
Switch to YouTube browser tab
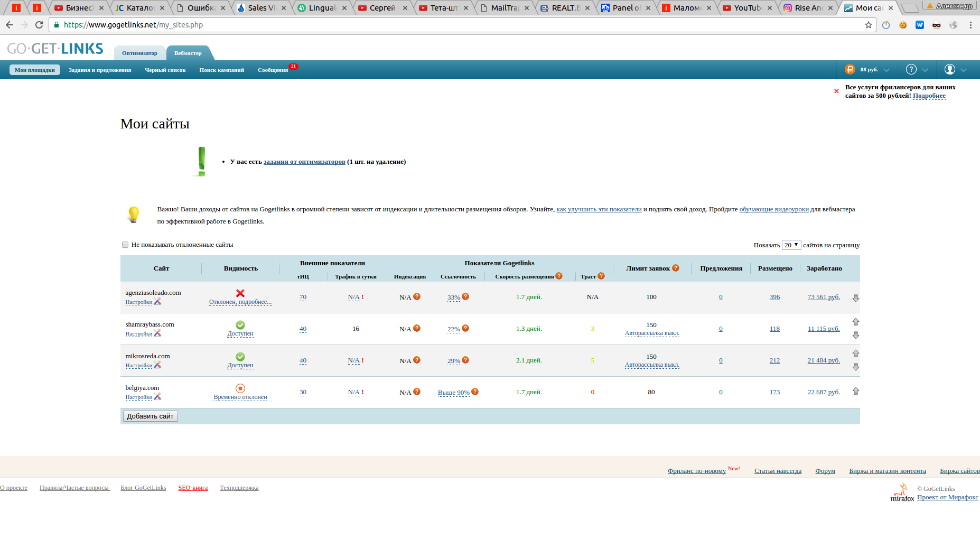pos(748,8)
